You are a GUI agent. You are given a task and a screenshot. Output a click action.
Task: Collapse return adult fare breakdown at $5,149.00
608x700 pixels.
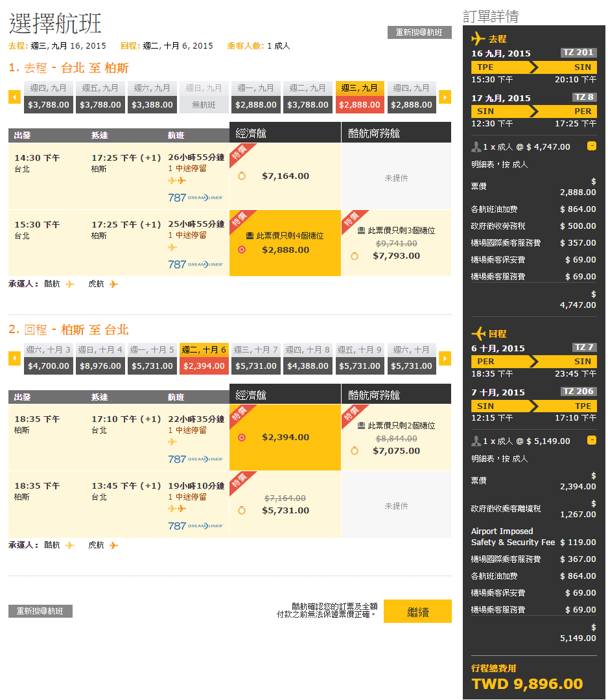tap(592, 440)
